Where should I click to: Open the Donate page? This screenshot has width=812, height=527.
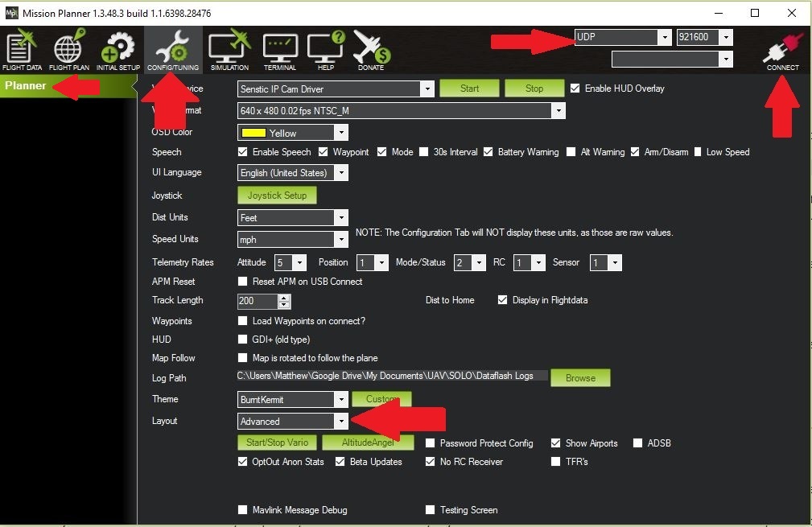pos(371,50)
